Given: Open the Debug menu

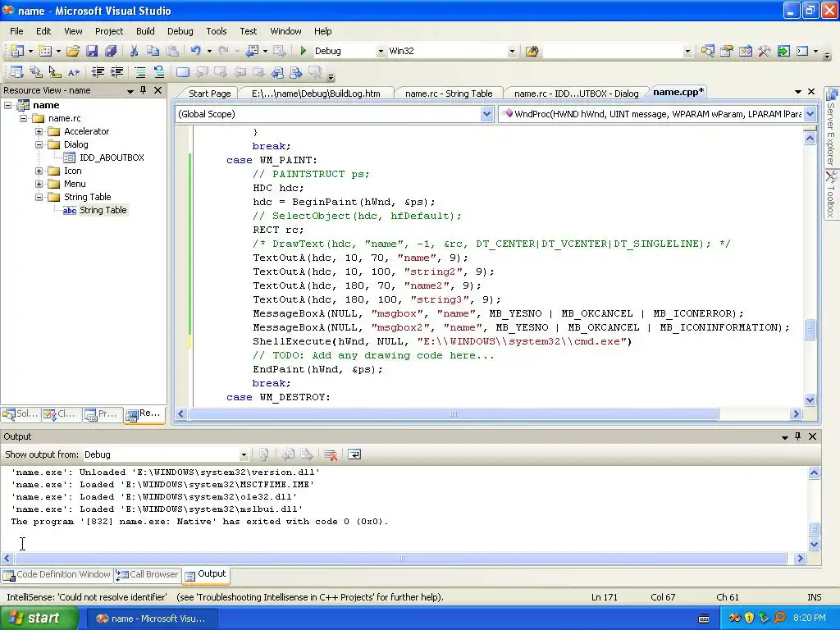Looking at the screenshot, I should point(180,31).
